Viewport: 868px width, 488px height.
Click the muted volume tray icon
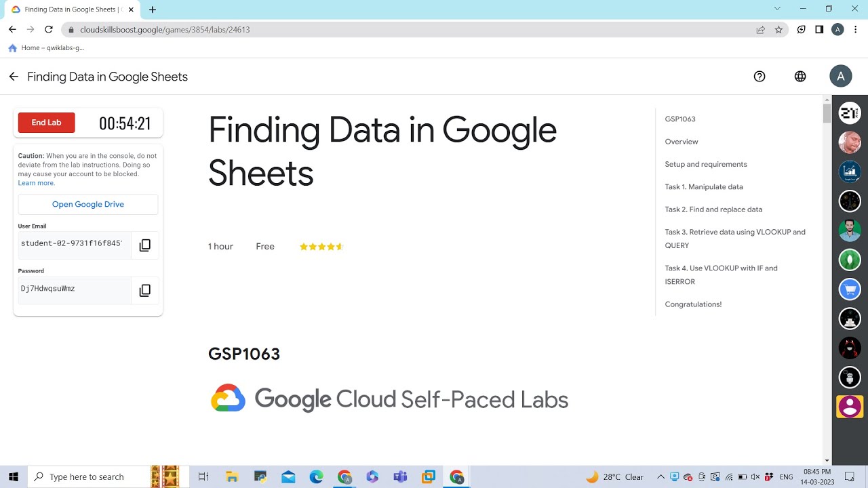tap(755, 476)
